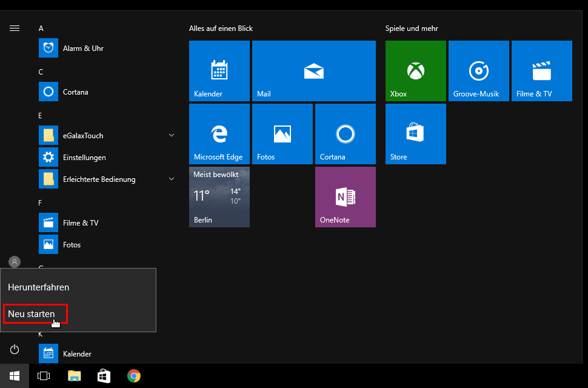This screenshot has height=388, width=588.
Task: Click the Windows Start button
Action: [x=15, y=376]
